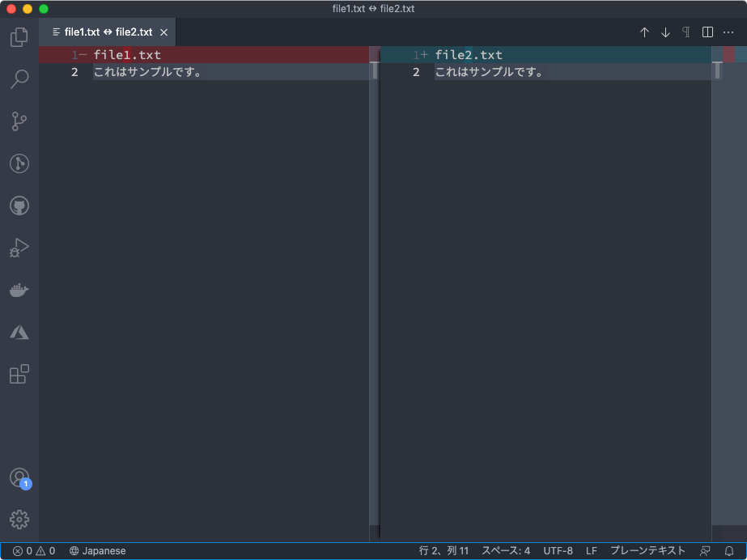Open the Manage settings gear menu
Image resolution: width=747 pixels, height=560 pixels.
pos(19,520)
